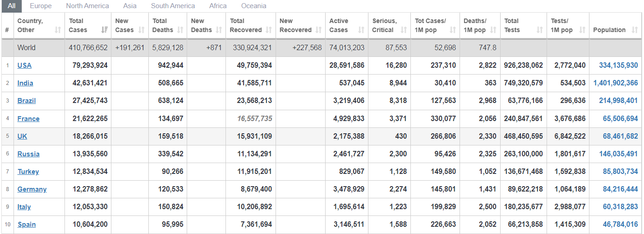
Task: Sort by New Recovered arrows
Action: tap(318, 30)
